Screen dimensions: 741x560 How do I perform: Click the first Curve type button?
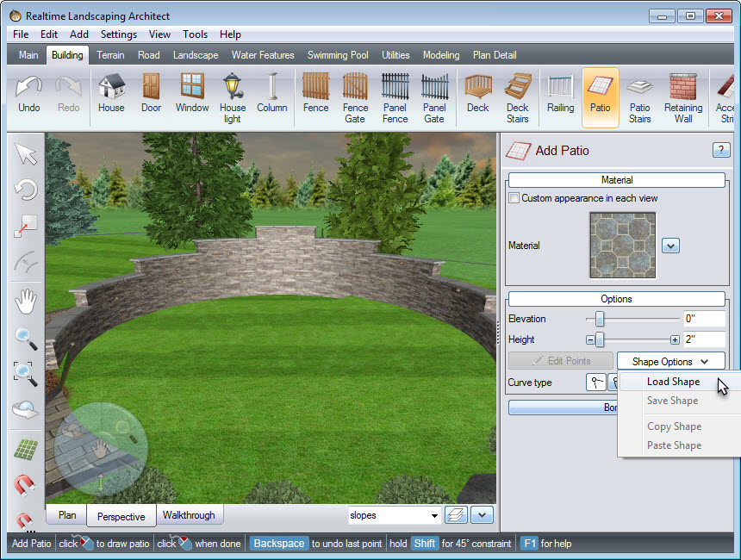click(x=596, y=383)
